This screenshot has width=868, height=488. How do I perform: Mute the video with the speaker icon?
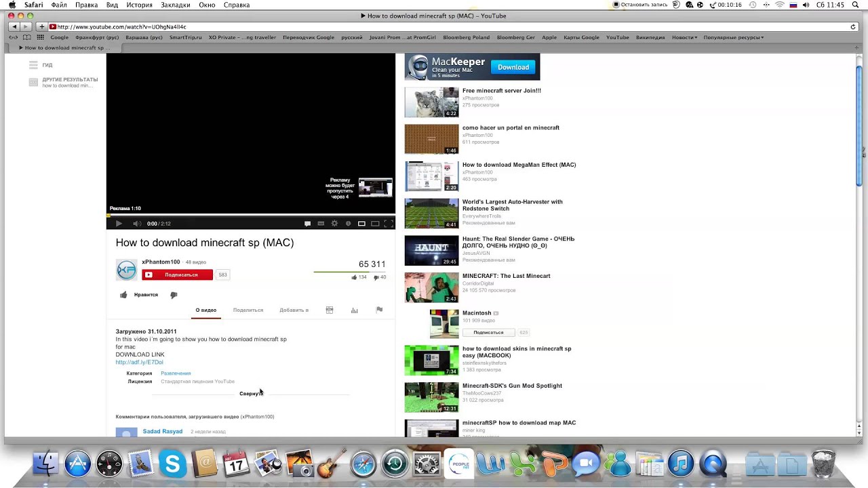pyautogui.click(x=137, y=224)
